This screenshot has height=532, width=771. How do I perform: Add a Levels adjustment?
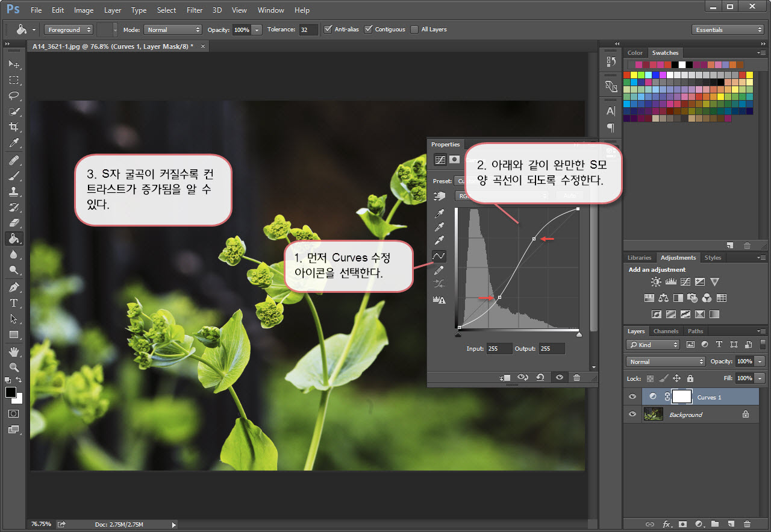pyautogui.click(x=670, y=281)
